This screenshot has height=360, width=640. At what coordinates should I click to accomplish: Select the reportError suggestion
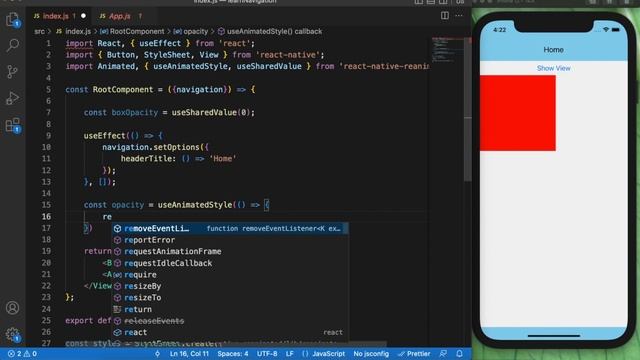click(x=230, y=240)
